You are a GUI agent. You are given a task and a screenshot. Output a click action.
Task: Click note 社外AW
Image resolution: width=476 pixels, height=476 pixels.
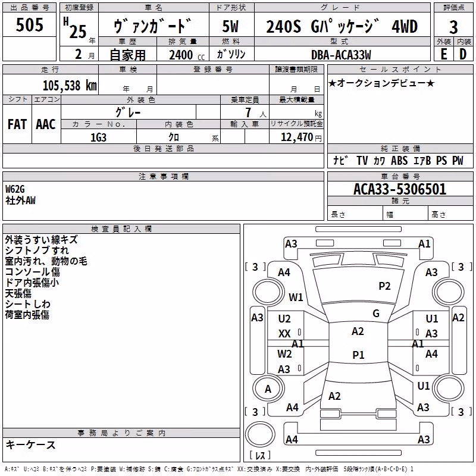point(20,201)
